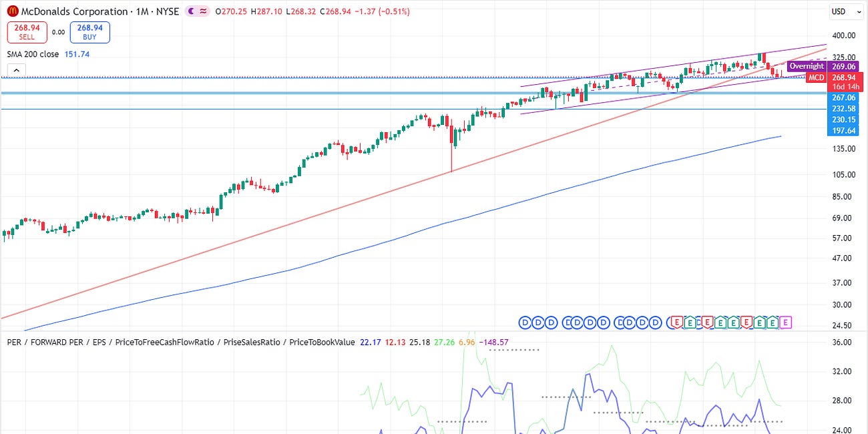The width and height of the screenshot is (868, 434).
Task: Click the low price L268.32
Action: (x=302, y=12)
